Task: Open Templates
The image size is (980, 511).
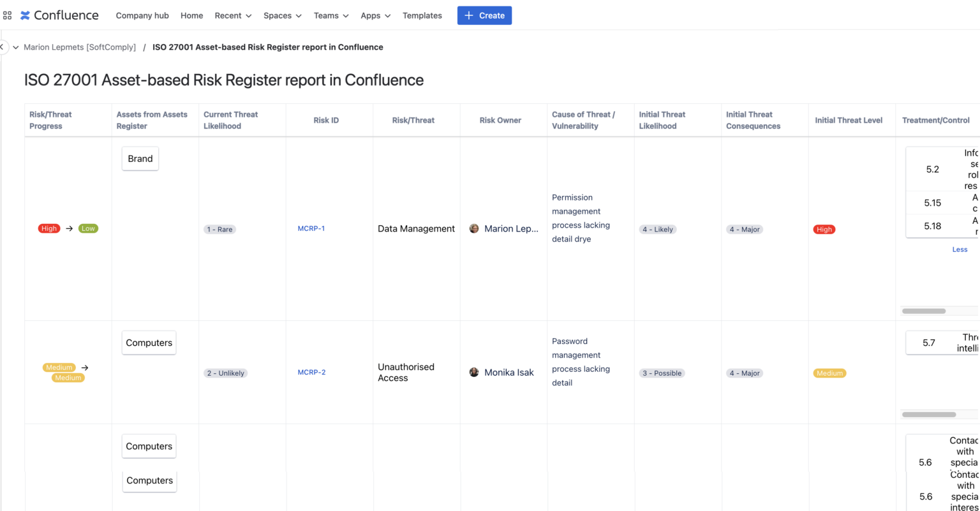Action: [422, 15]
